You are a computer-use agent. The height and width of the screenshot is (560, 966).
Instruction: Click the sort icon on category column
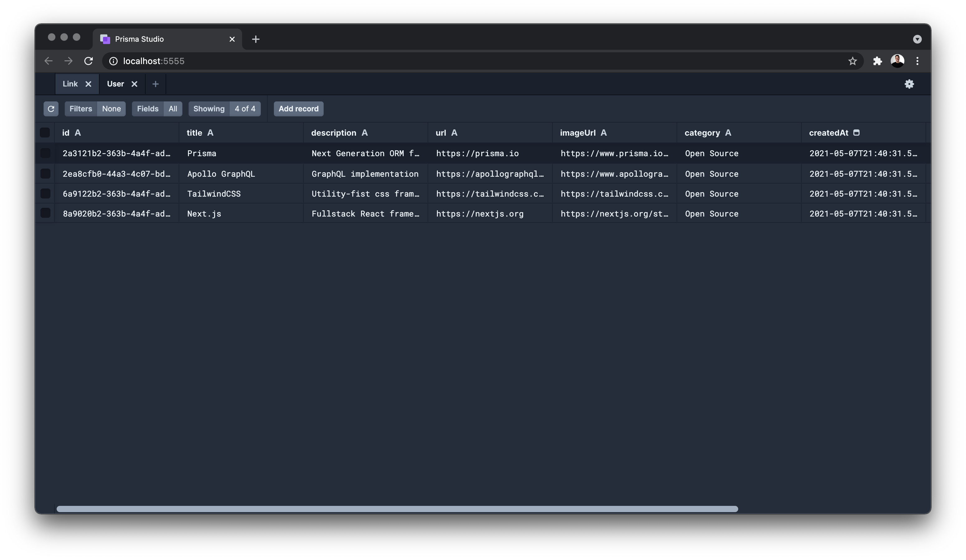click(x=728, y=132)
